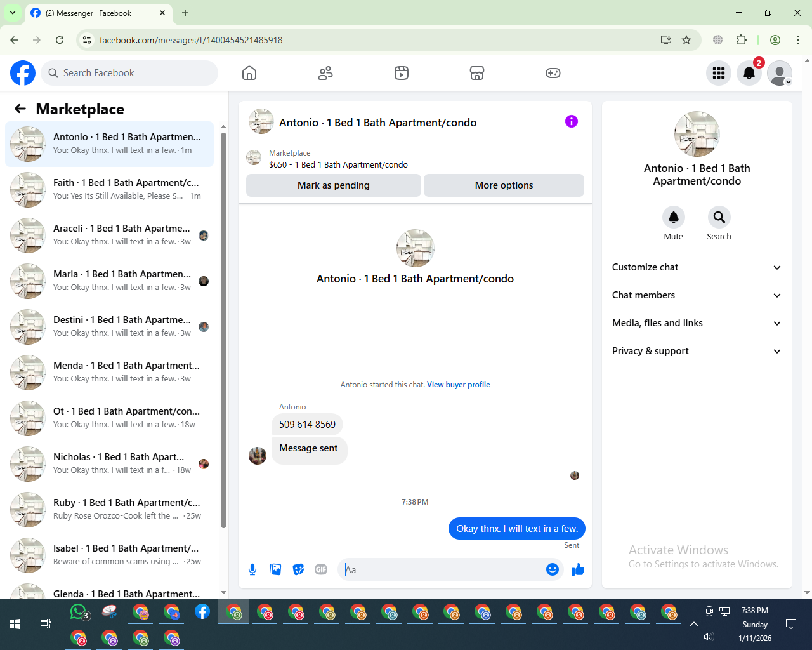Open the Facebook menu grid icon
Viewport: 812px width, 650px height.
click(719, 73)
